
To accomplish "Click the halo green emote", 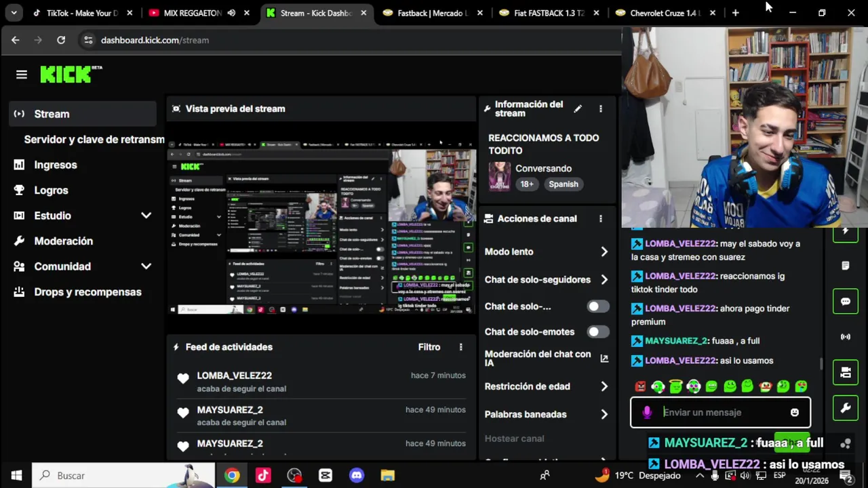I will tap(675, 386).
